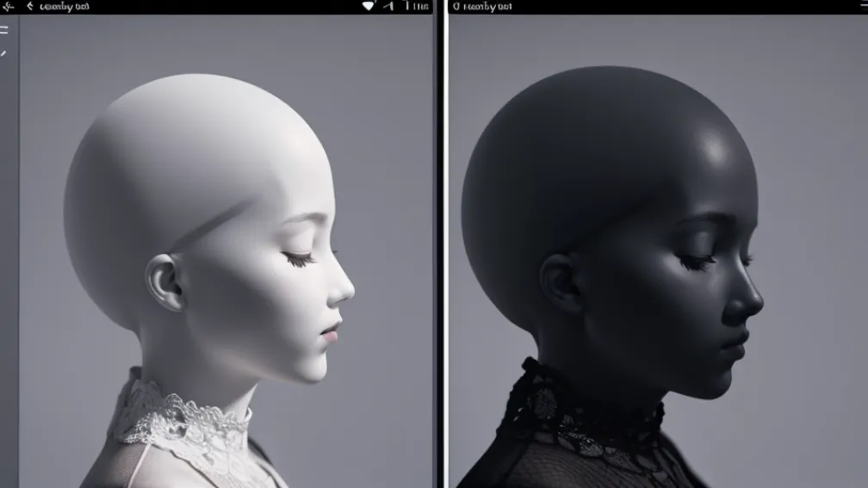Select the slash pencil tool in left sidebar
This screenshot has width=868, height=488.
[3, 53]
